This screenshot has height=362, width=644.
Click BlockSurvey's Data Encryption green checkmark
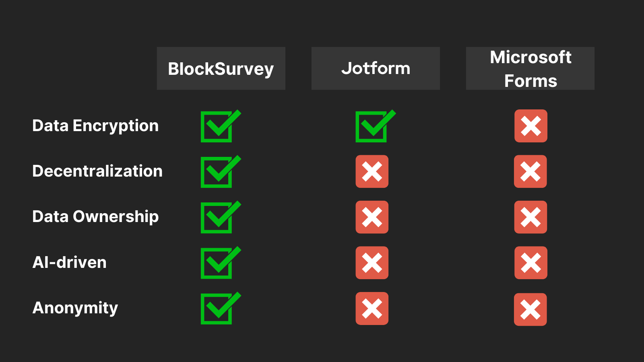click(x=221, y=126)
